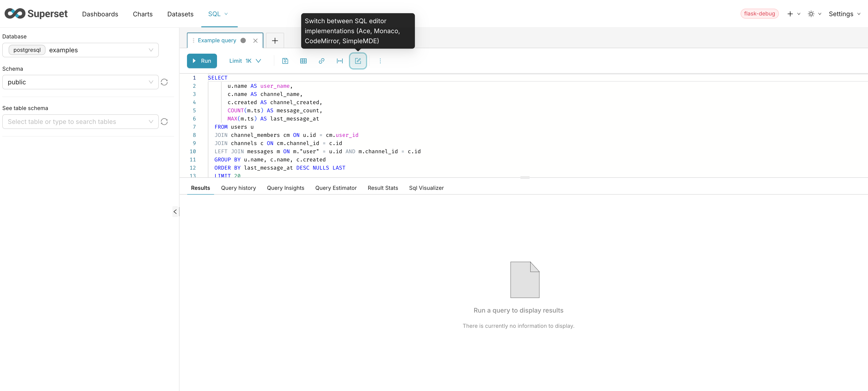This screenshot has width=868, height=391.
Task: Click the save query disk icon
Action: point(285,61)
